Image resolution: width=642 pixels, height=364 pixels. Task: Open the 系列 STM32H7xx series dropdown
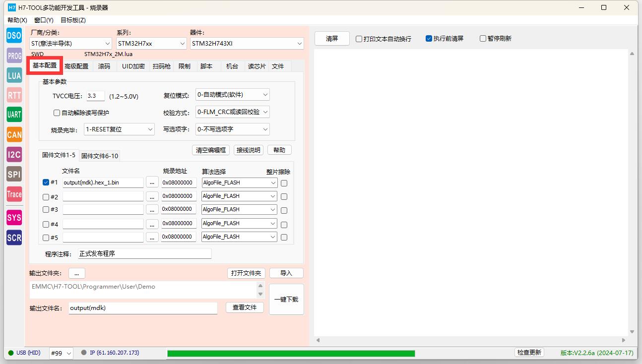151,44
